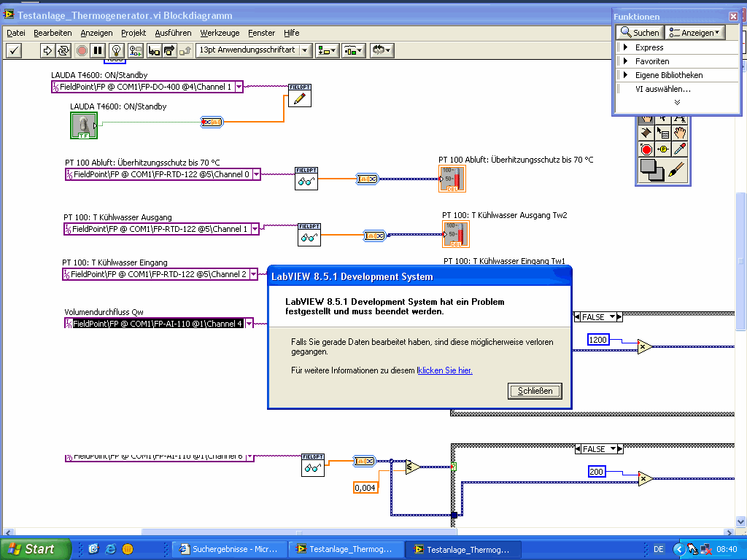
Task: Select the probe tool
Action: click(x=662, y=149)
